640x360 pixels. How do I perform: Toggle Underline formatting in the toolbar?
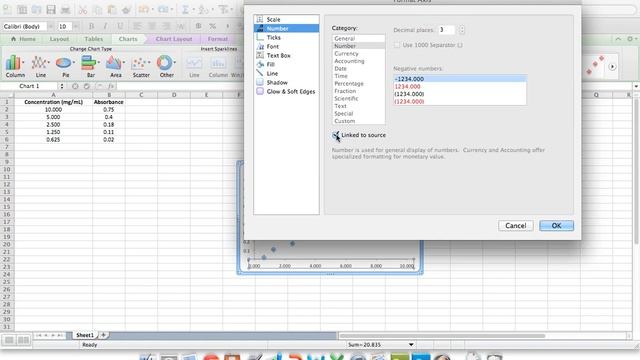pos(120,26)
